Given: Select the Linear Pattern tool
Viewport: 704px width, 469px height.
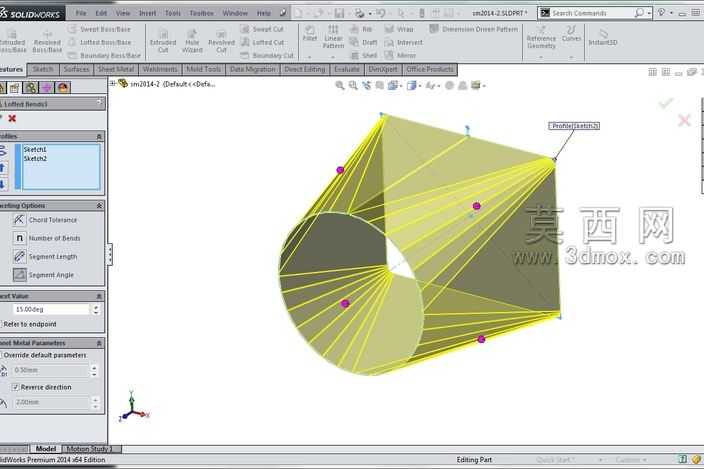Looking at the screenshot, I should [333, 37].
